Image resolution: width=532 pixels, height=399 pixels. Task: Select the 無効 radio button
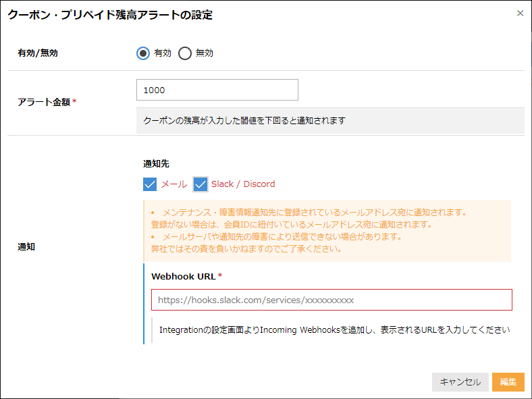click(185, 53)
